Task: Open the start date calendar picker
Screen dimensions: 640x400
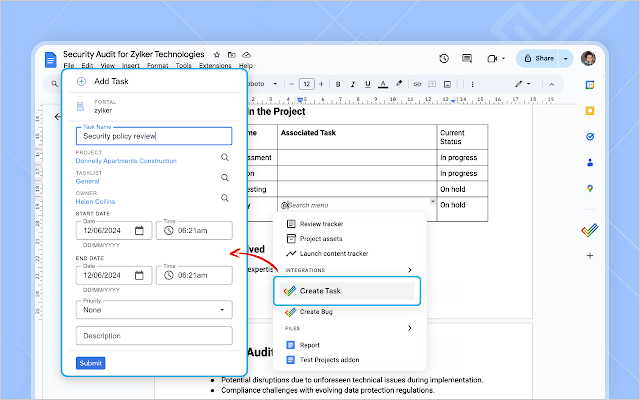Action: pos(139,231)
